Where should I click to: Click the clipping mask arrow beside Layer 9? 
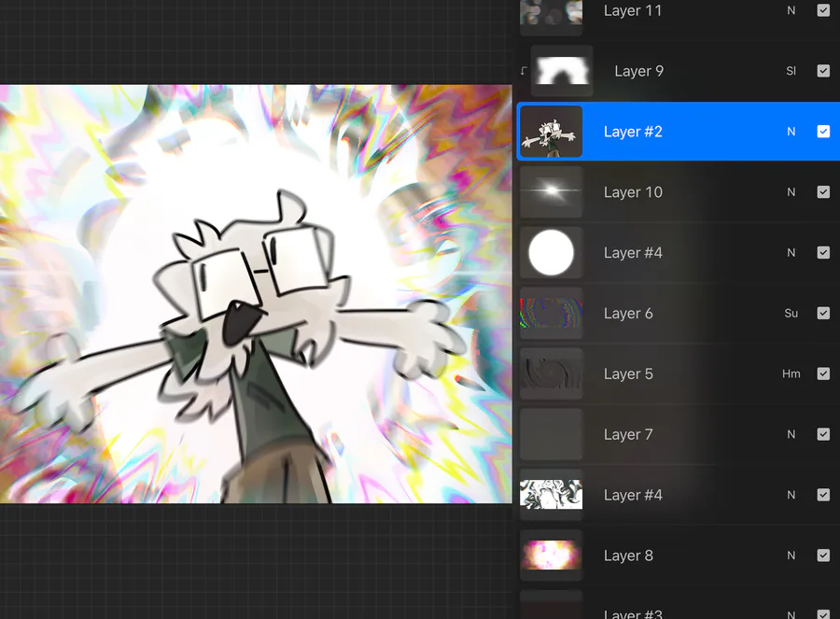[x=524, y=70]
